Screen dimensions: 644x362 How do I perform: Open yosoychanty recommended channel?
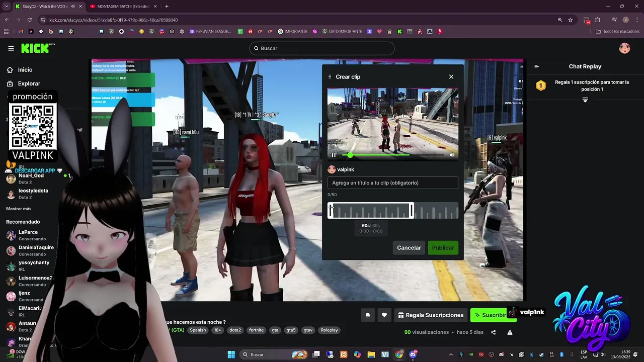(x=29, y=265)
